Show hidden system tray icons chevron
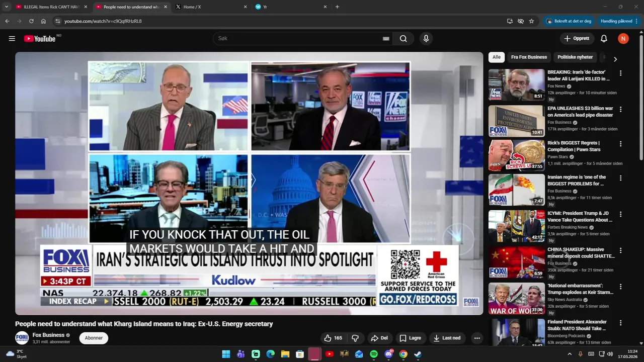 coord(570,354)
